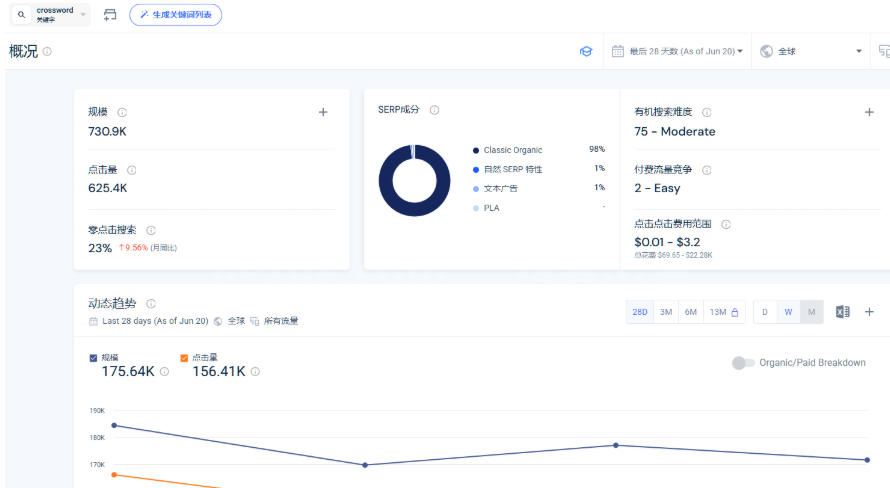
Task: Click the traffic type icon at top right edge
Action: pos(884,52)
